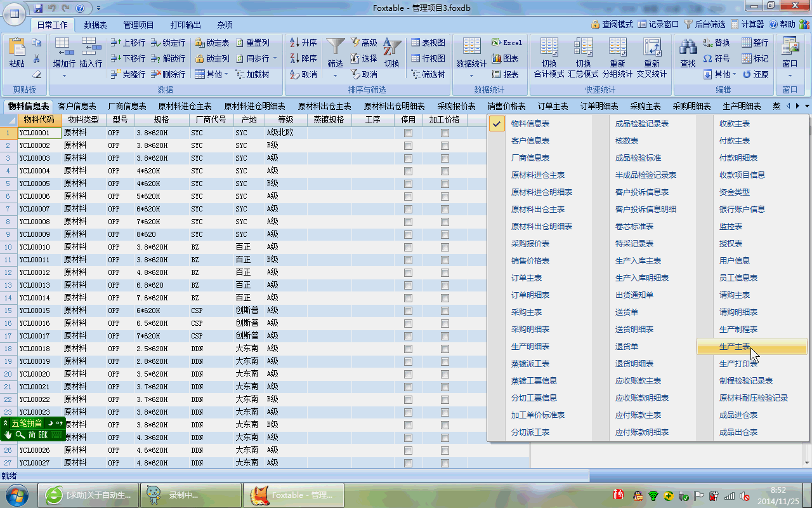Image resolution: width=812 pixels, height=508 pixels.
Task: Tick 停用 checkbox for row YCL00018
Action: [408, 349]
